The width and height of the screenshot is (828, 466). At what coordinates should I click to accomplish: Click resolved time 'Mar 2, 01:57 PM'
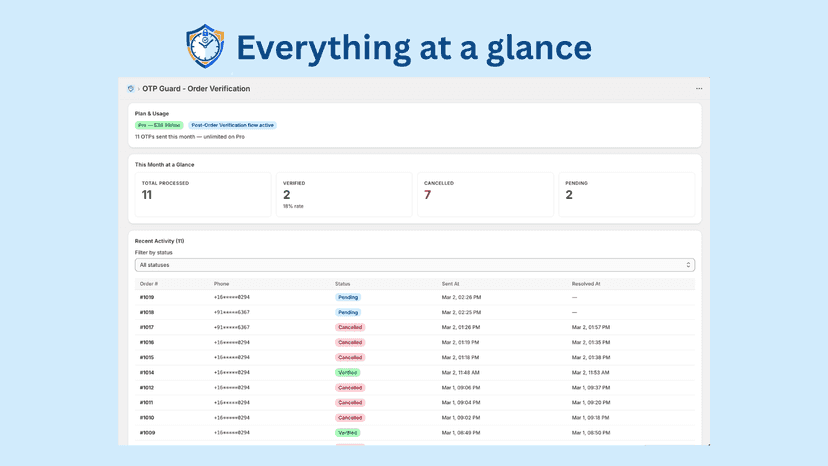(591, 328)
